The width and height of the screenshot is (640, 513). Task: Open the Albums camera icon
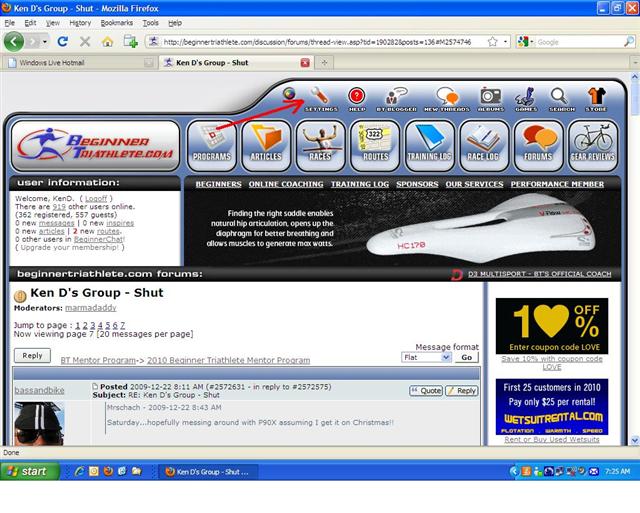coord(491,99)
